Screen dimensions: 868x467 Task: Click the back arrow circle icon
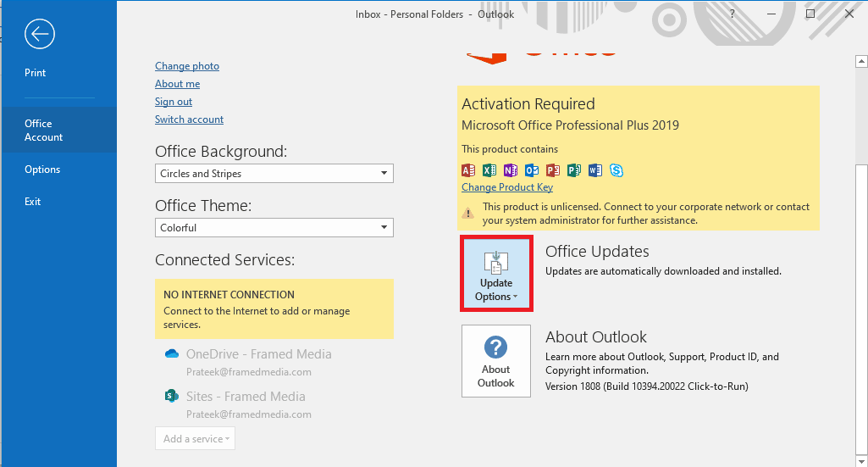tap(40, 34)
